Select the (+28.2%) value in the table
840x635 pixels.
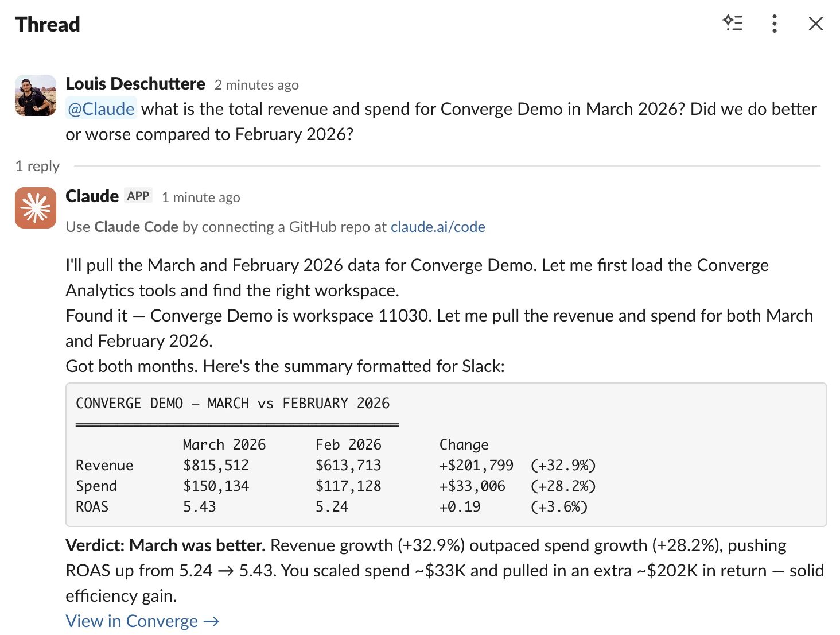563,486
